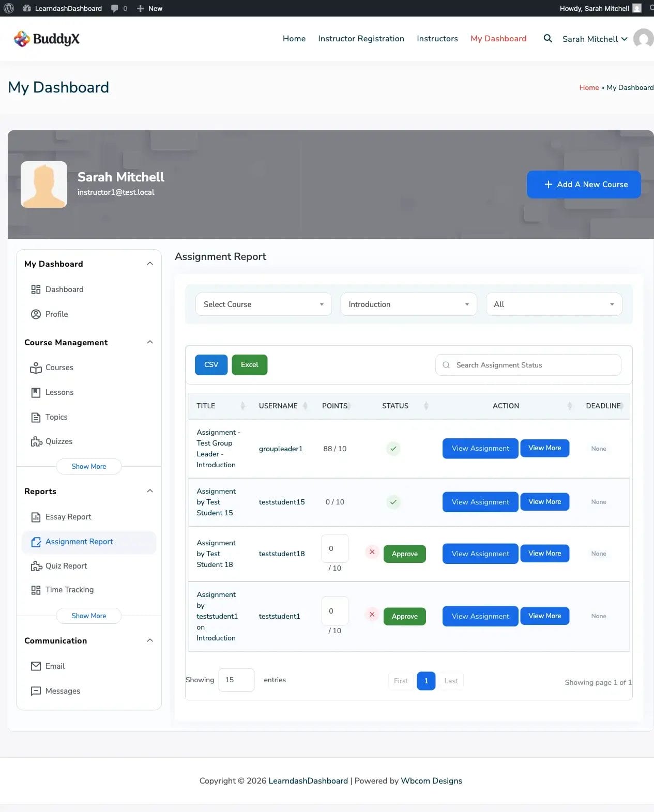Collapse the Course Management section
654x812 pixels.
(150, 342)
